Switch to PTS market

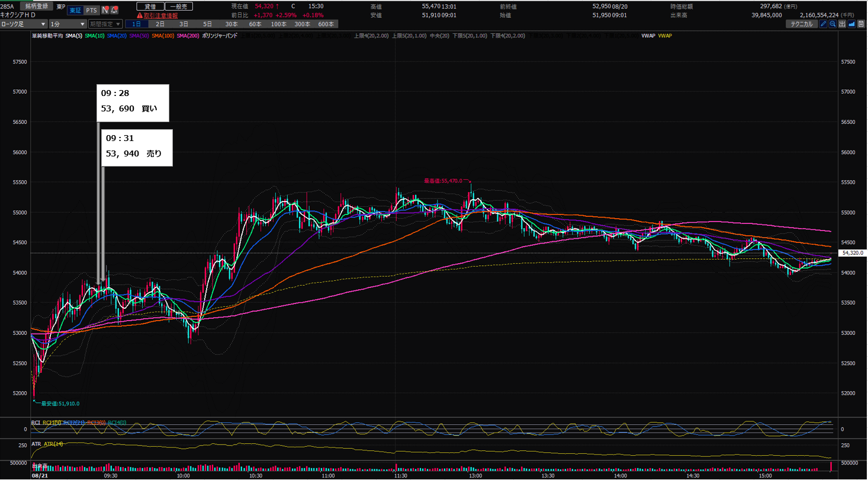click(x=91, y=10)
